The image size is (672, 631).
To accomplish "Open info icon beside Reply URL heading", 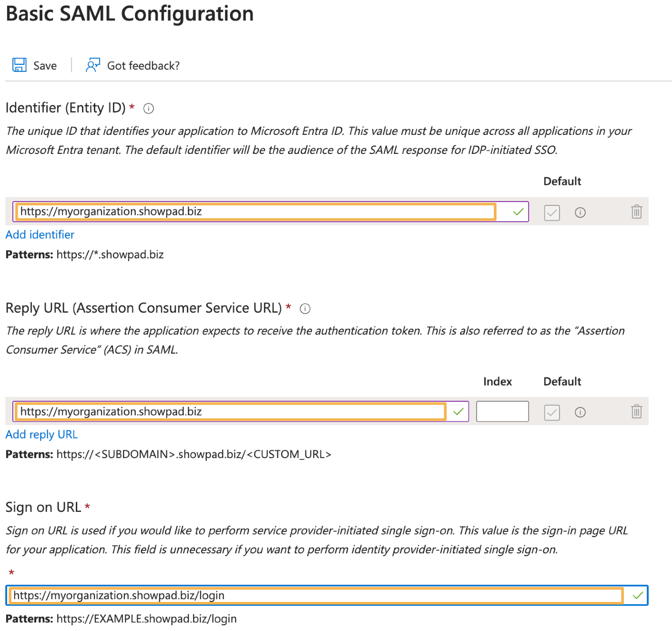I will tap(305, 309).
